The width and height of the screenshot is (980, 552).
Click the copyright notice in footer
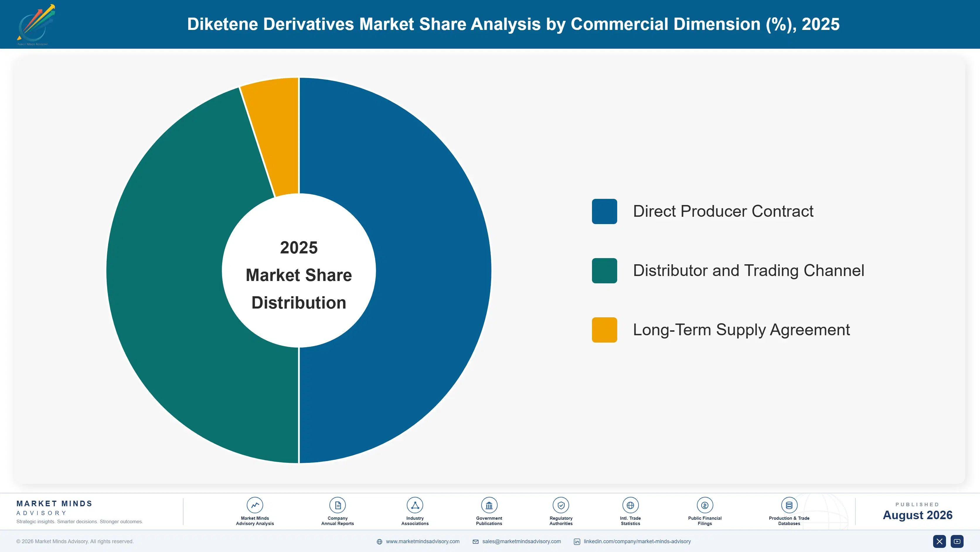pos(75,541)
